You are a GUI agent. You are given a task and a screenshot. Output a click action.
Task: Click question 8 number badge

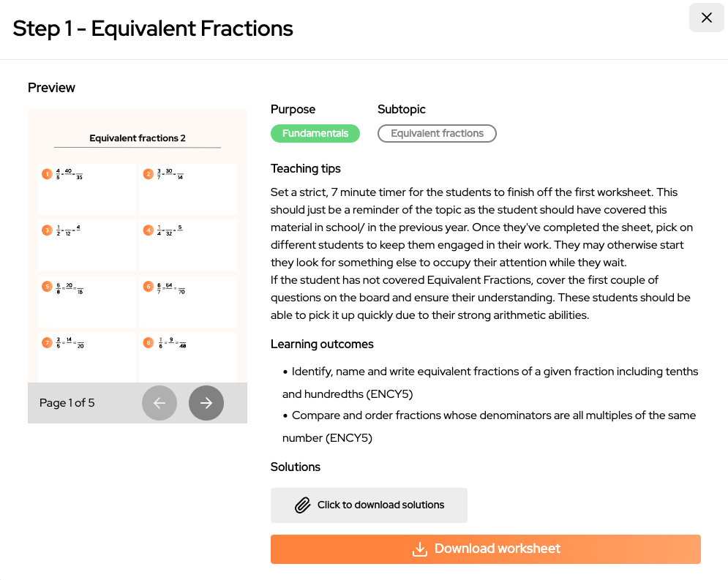[x=148, y=342]
